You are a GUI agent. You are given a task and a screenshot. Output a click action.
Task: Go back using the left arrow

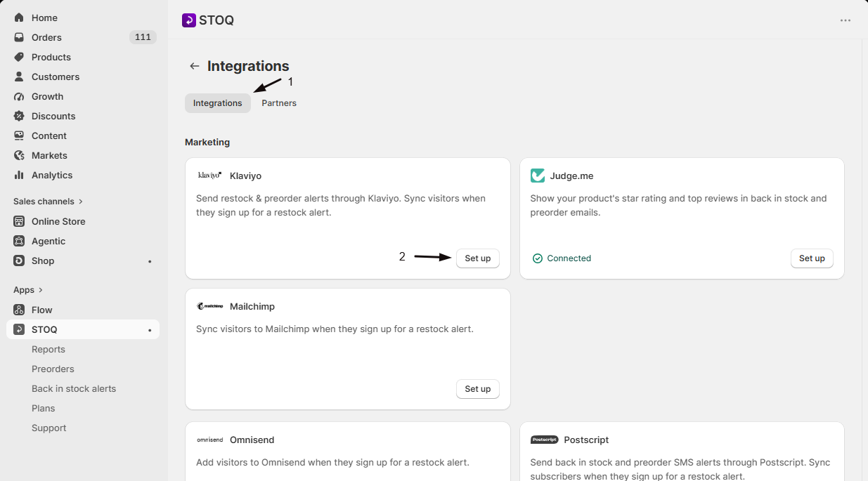click(x=195, y=66)
